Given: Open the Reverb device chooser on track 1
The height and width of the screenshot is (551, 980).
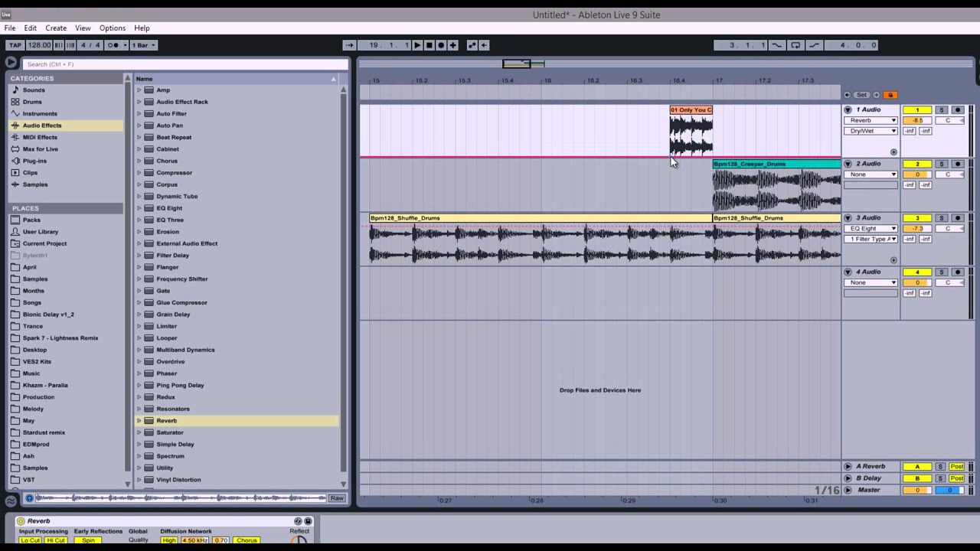Looking at the screenshot, I should click(871, 121).
